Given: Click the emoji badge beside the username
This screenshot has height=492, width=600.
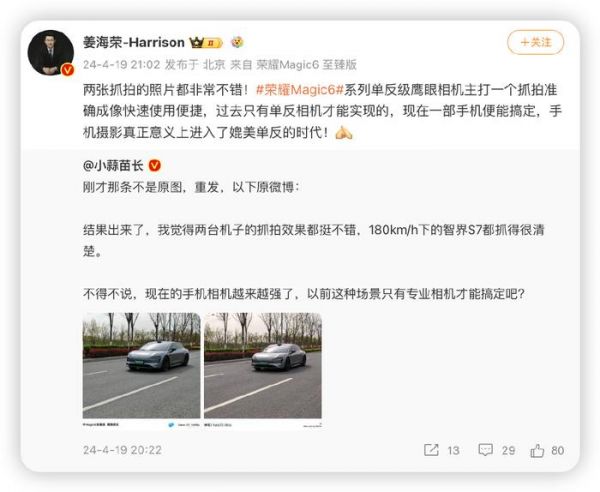Looking at the screenshot, I should pyautogui.click(x=237, y=42).
